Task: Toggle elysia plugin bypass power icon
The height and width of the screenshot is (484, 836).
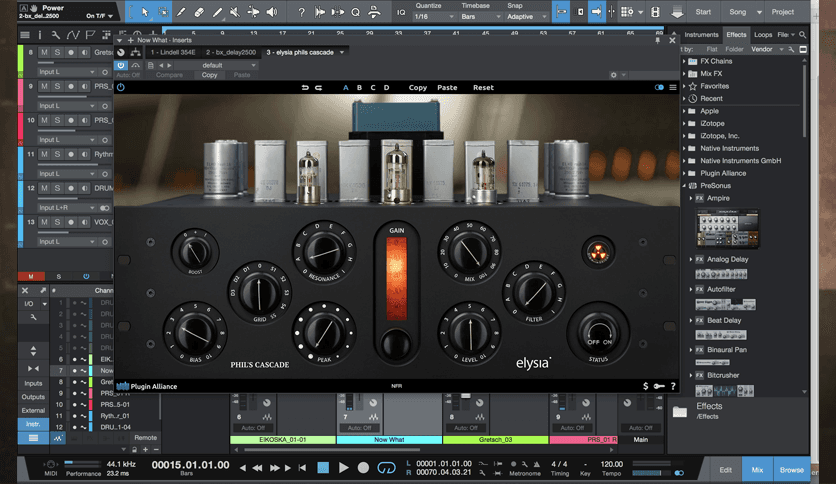Action: [x=121, y=87]
